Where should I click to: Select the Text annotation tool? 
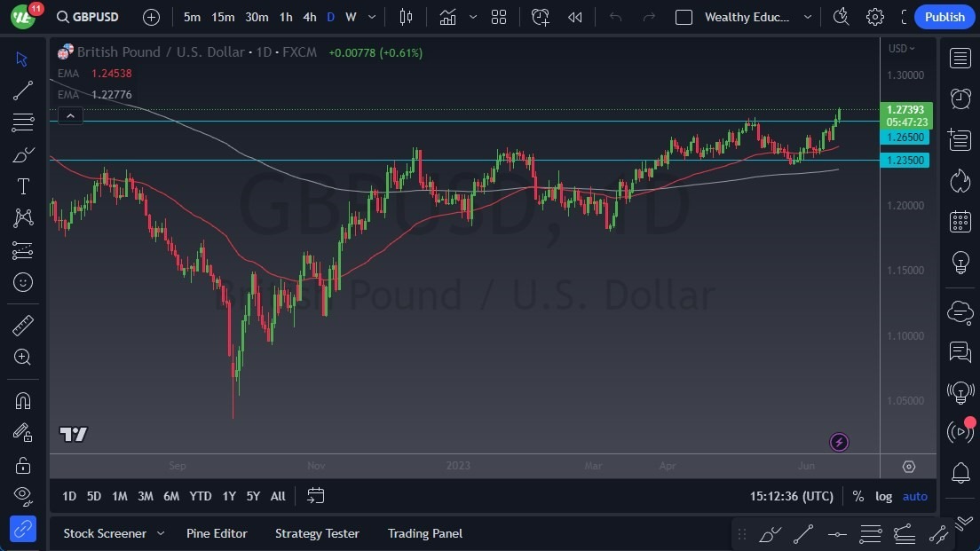coord(22,185)
